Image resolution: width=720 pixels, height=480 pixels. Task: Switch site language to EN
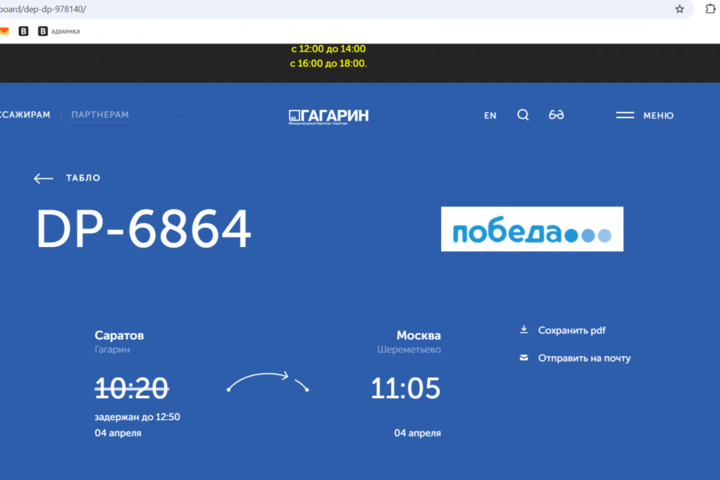[x=490, y=116]
